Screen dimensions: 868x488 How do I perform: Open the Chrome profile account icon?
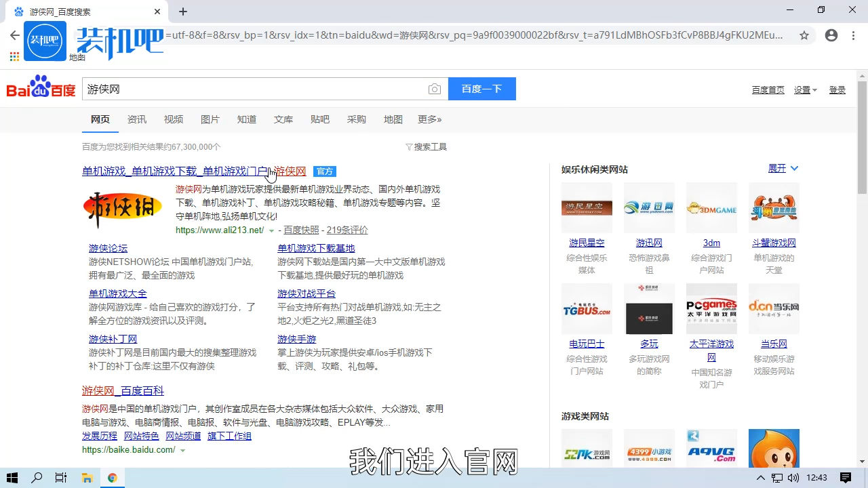coord(831,35)
